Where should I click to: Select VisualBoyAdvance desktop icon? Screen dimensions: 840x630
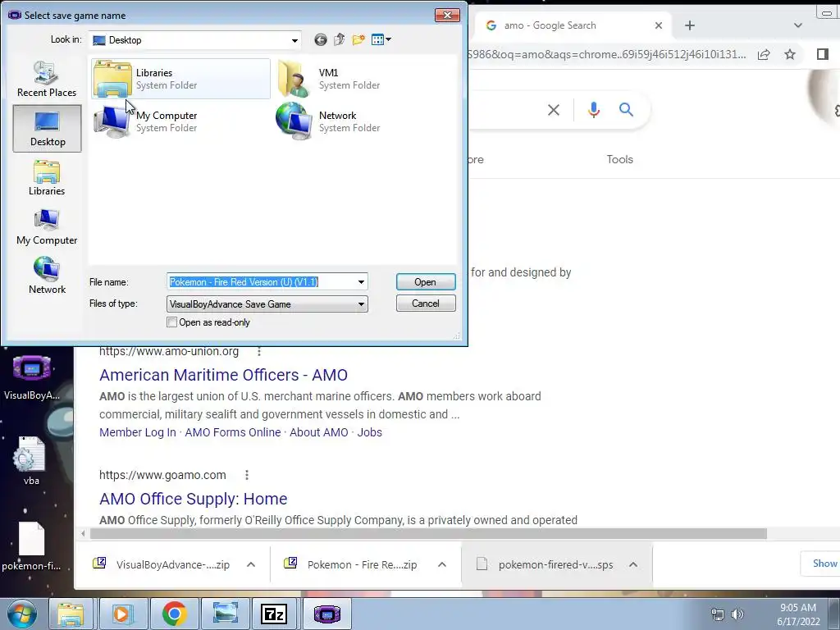[32, 377]
